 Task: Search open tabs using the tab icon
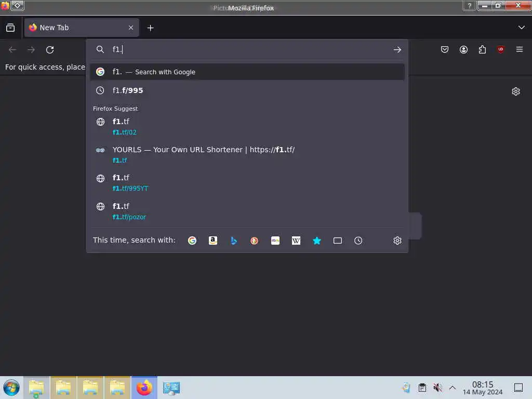338,241
